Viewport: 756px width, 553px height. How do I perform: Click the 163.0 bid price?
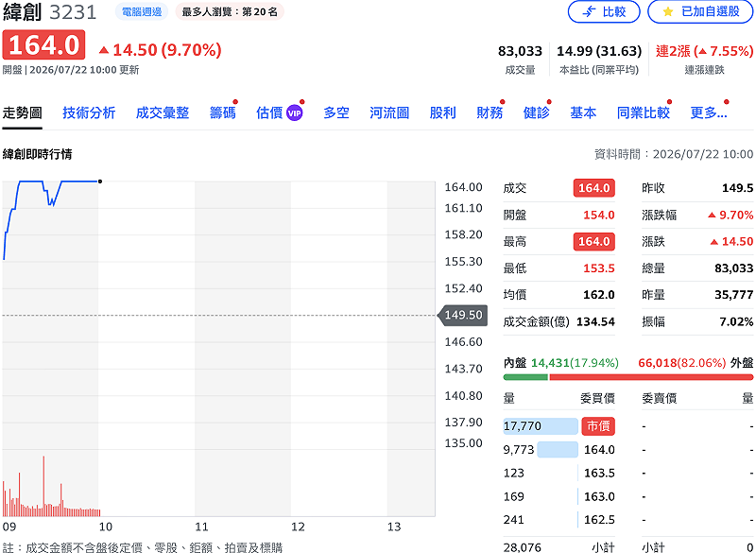pyautogui.click(x=599, y=496)
